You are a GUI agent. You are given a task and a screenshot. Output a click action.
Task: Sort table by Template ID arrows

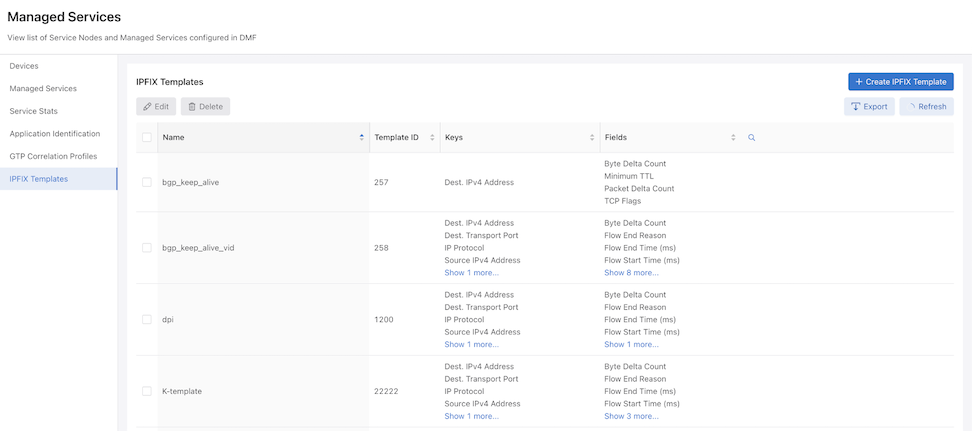(432, 138)
